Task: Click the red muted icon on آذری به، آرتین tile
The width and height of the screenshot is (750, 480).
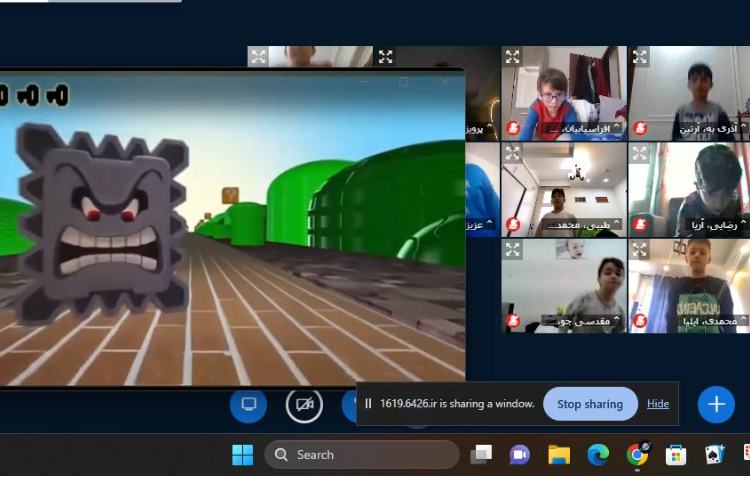Action: click(x=640, y=128)
